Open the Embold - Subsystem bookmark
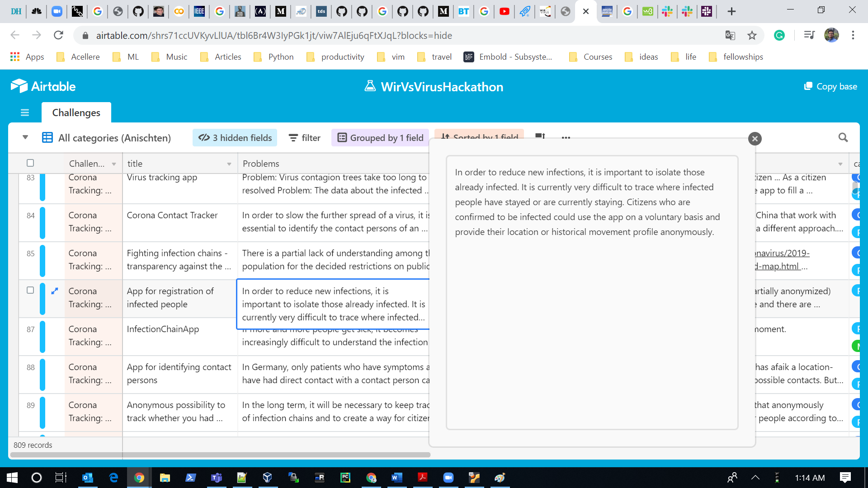 tap(508, 56)
